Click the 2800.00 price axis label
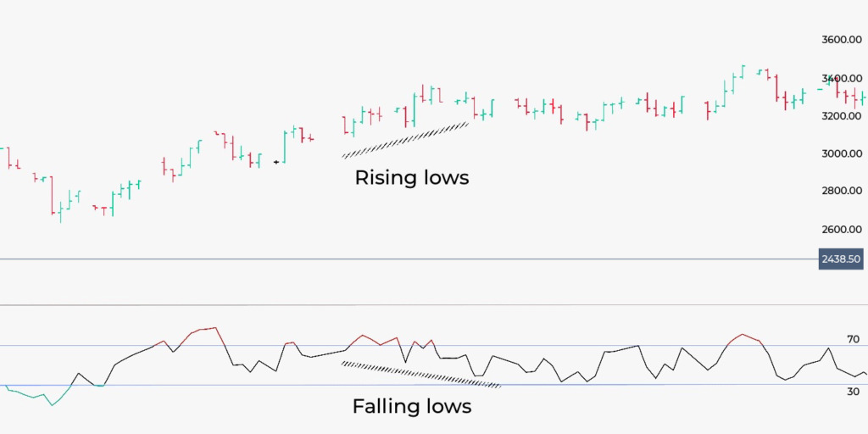Viewport: 868px width, 434px height. [842, 192]
